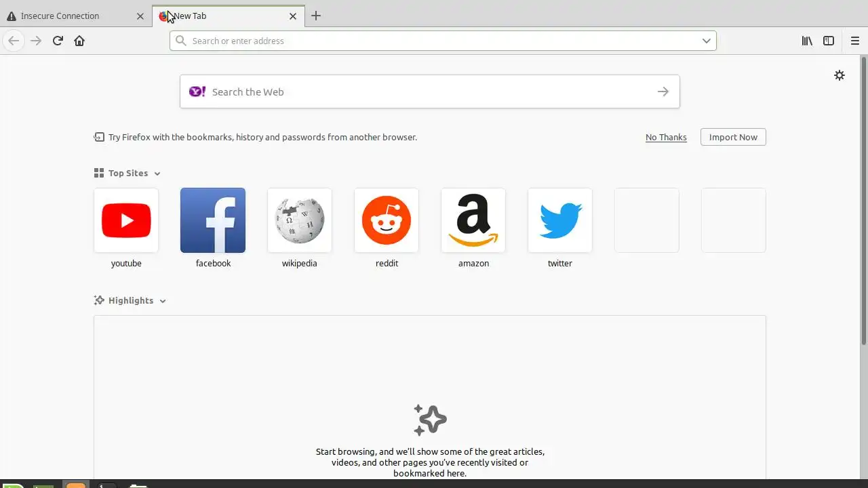Click the 'Highlights' heading text
The width and height of the screenshot is (868, 488).
coord(131,300)
